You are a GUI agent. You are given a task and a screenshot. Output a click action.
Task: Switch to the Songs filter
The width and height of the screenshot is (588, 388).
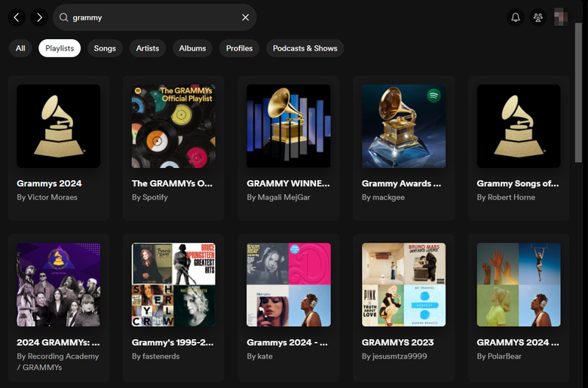point(105,48)
